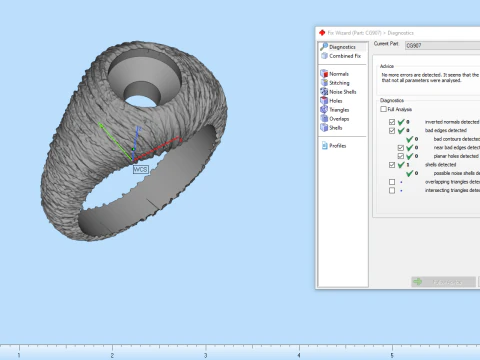Click the WCS label on the ring model
Screen dimensions: 480x360
(x=140, y=169)
